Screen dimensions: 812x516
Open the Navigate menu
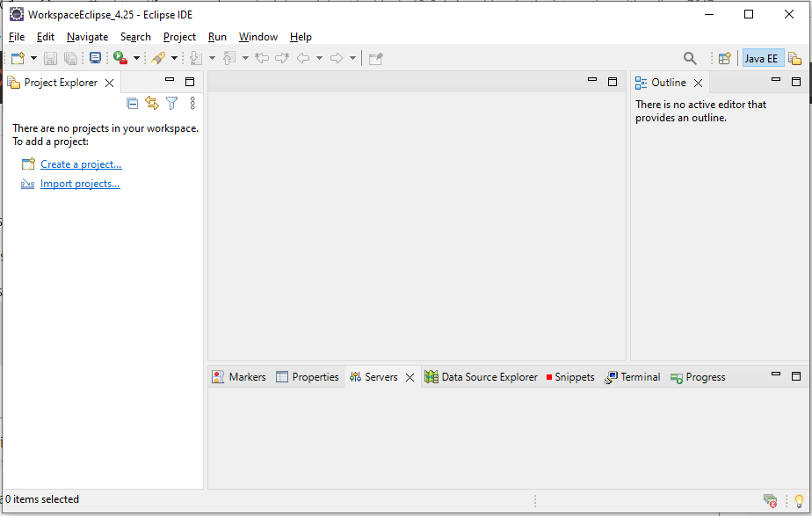click(88, 37)
